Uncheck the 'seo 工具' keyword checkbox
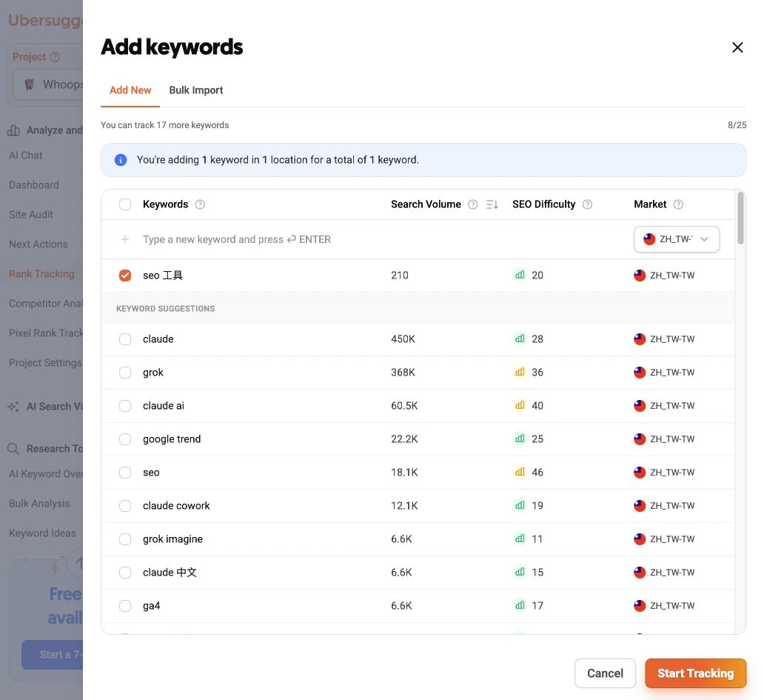This screenshot has height=700, width=764. point(125,276)
